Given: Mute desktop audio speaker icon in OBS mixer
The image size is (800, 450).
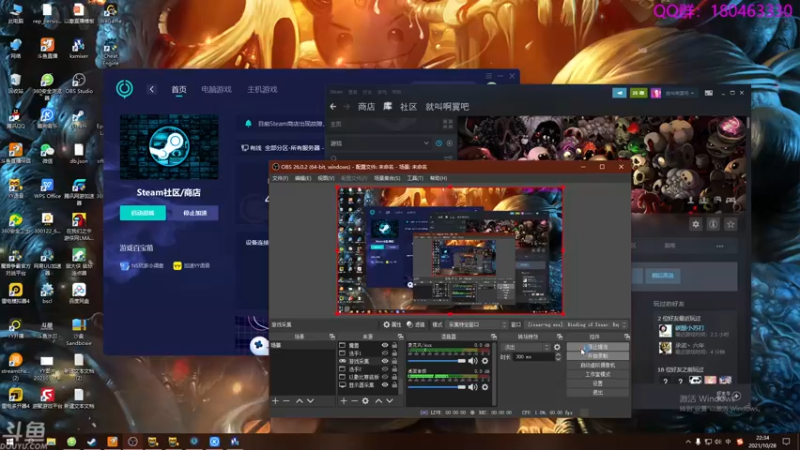Looking at the screenshot, I should click(x=473, y=387).
